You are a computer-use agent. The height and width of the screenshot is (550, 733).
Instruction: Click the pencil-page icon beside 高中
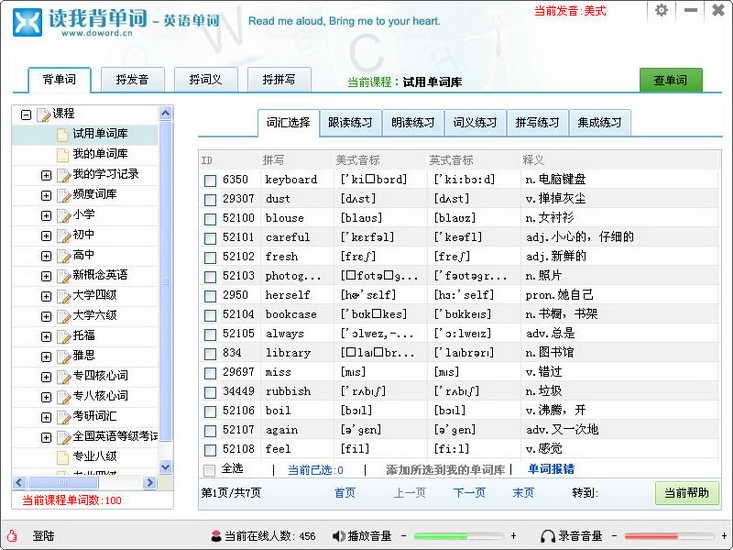[x=64, y=256]
